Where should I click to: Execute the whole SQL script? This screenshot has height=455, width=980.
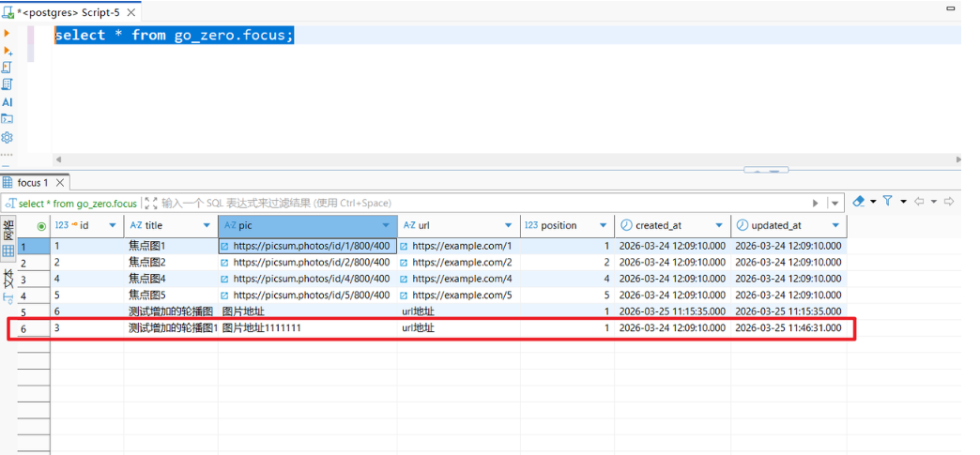8,68
